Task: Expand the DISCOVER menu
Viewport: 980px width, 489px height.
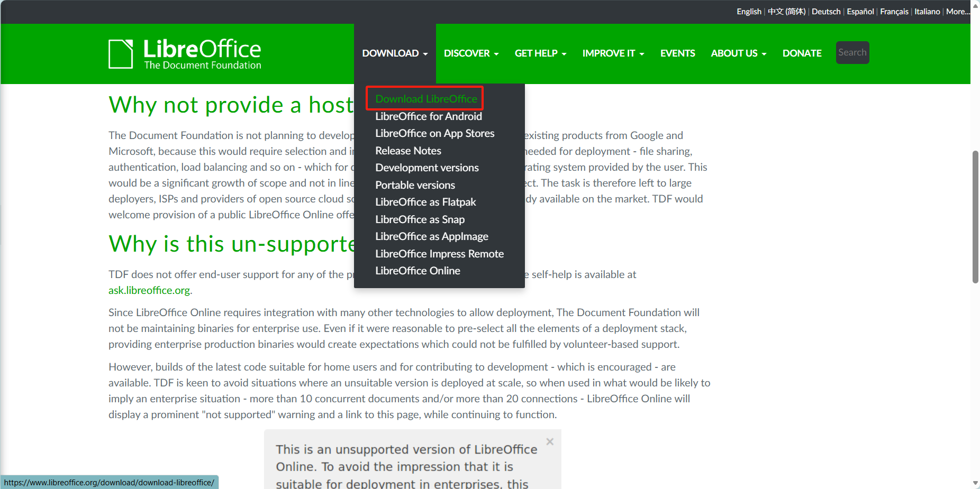Action: [471, 53]
